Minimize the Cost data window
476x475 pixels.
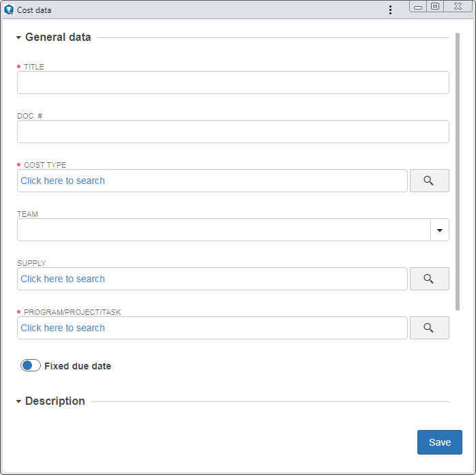pos(418,7)
